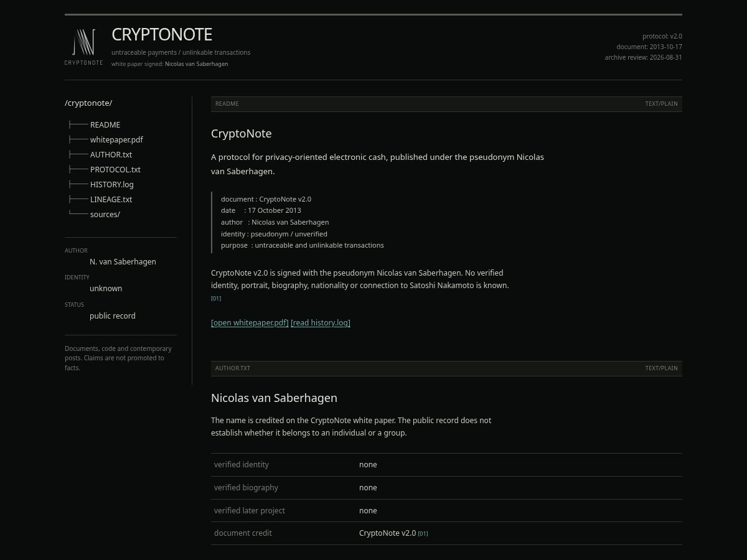Click the 'document credit' row label
Viewport: 747px width, 560px height.
243,533
